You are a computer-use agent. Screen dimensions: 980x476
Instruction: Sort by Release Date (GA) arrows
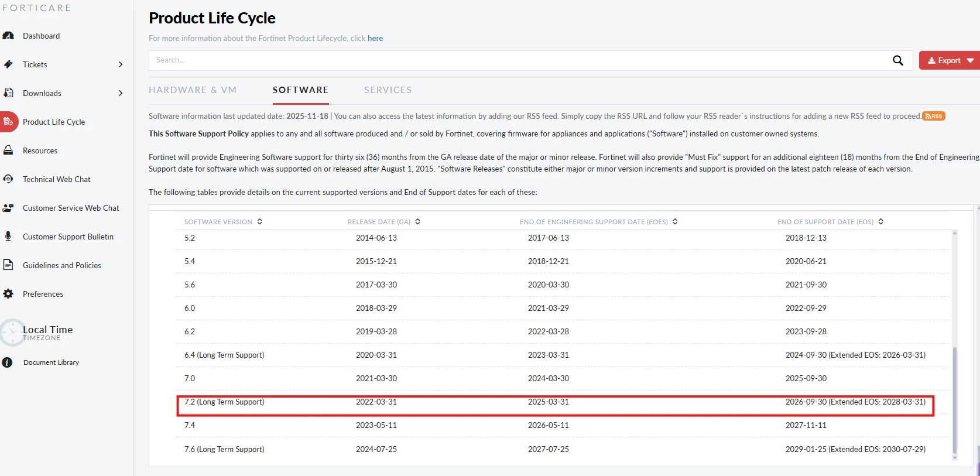(417, 221)
